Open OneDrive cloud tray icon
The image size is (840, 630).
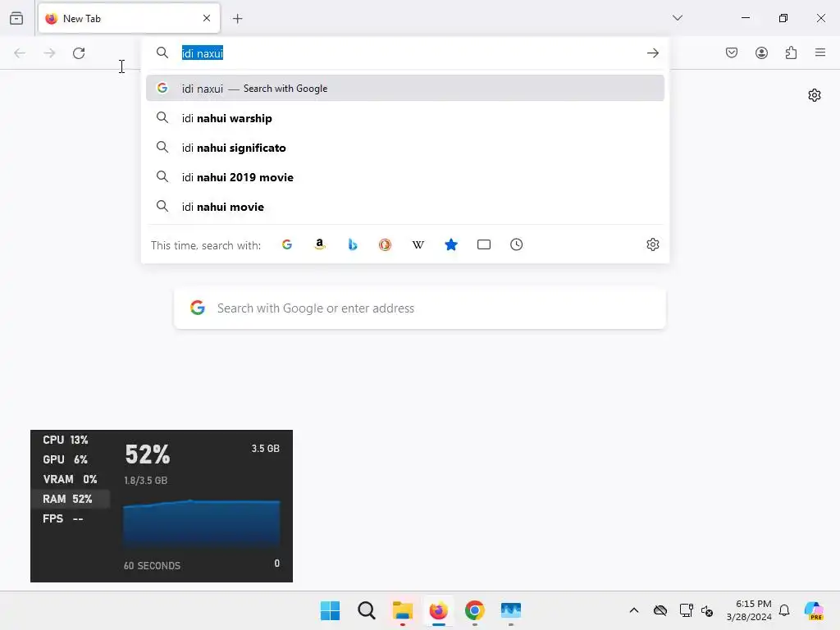coord(660,610)
